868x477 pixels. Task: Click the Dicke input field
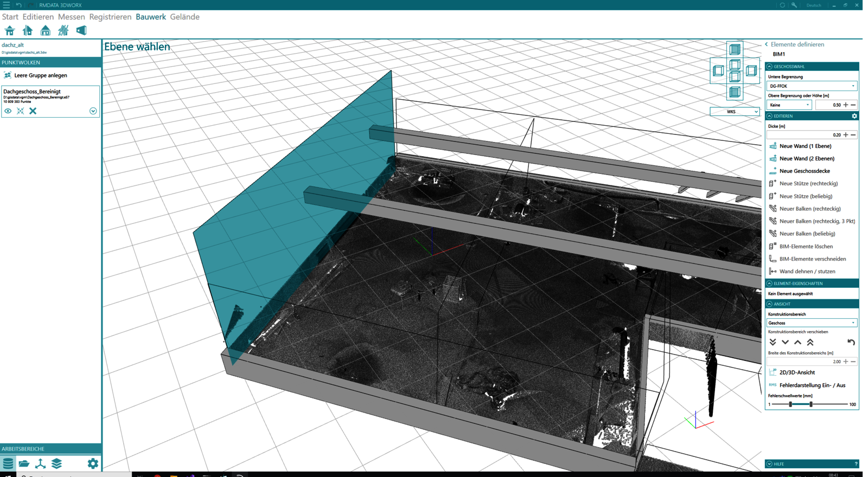[x=804, y=135]
